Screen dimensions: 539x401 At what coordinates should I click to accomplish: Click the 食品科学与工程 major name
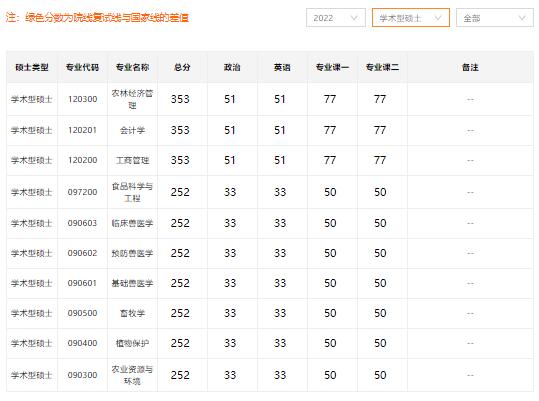tap(132, 192)
